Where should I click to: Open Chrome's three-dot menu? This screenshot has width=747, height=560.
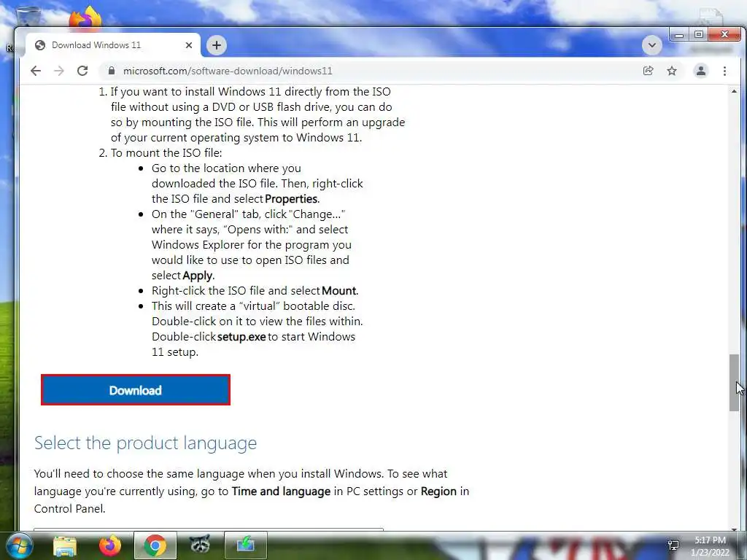(724, 71)
